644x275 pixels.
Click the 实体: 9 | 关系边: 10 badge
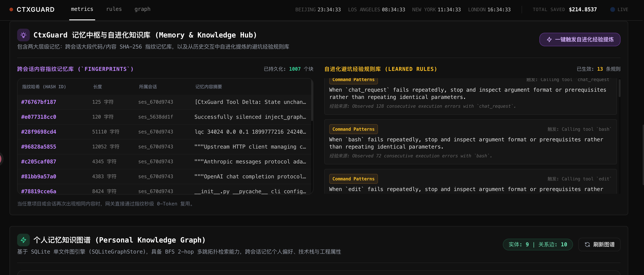[x=538, y=245]
